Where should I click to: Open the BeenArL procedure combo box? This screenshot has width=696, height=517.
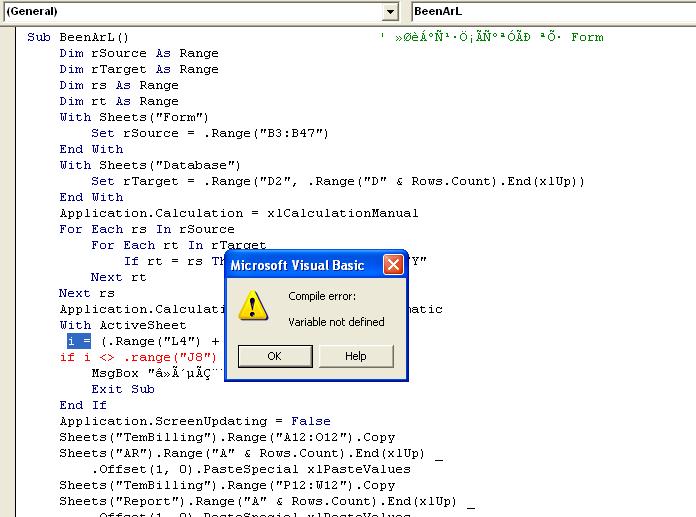tap(552, 11)
